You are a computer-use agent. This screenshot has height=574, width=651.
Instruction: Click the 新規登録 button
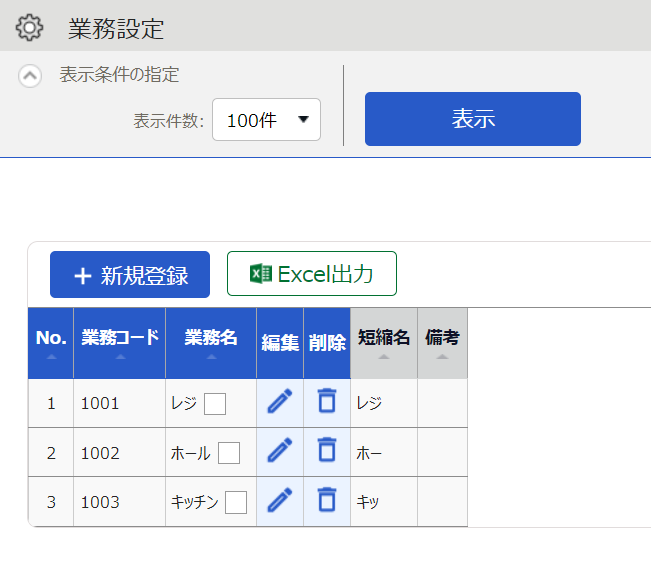click(130, 274)
